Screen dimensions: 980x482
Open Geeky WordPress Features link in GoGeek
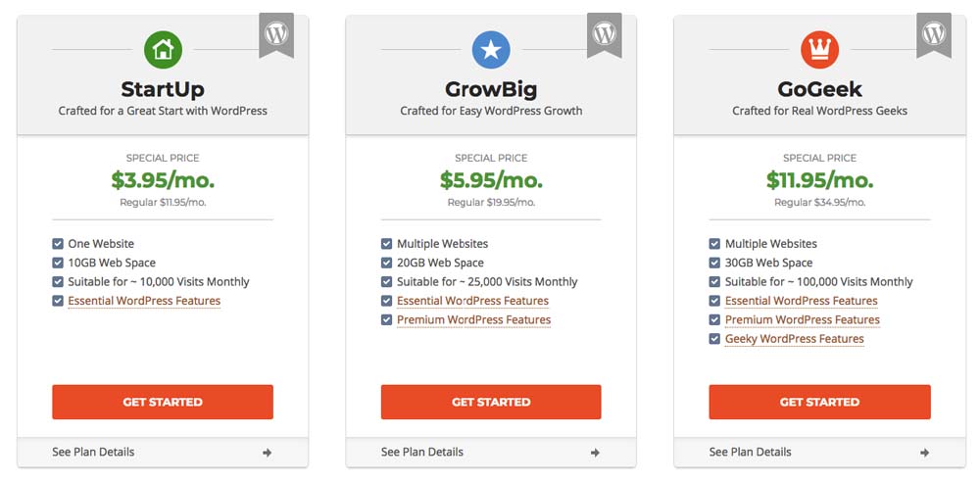click(795, 339)
